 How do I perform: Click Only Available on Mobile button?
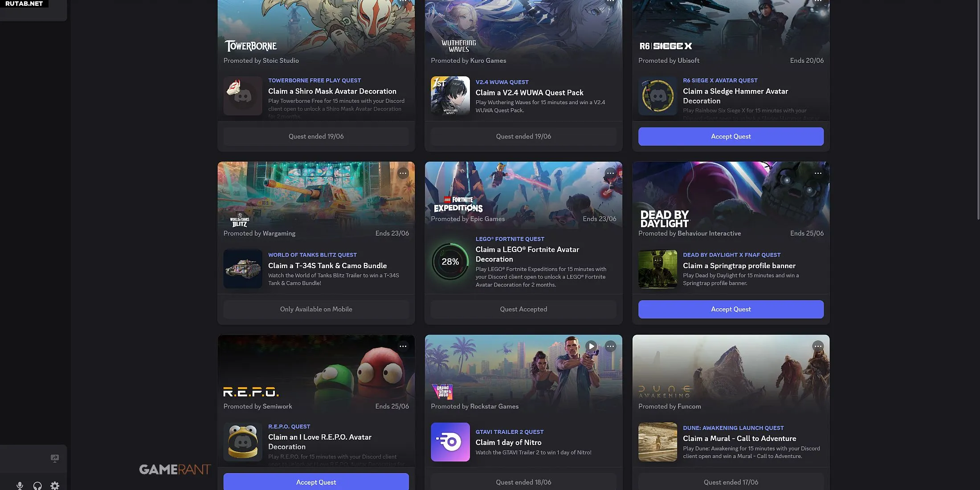(x=316, y=309)
